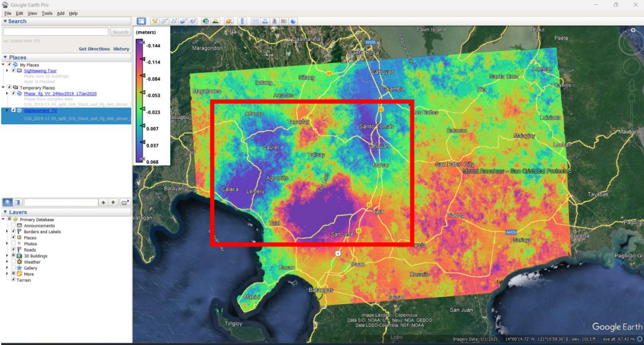Click in the Search text field
644x345 pixels.
(55, 32)
